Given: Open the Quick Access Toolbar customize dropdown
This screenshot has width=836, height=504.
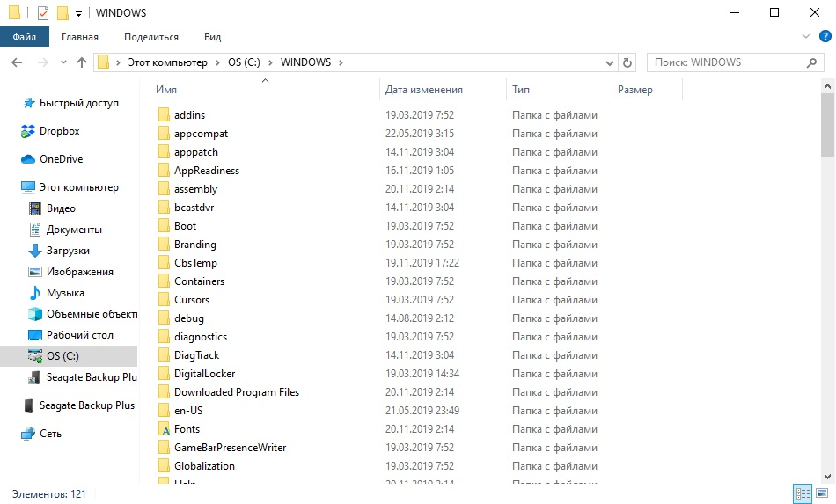Looking at the screenshot, I should pos(79,13).
